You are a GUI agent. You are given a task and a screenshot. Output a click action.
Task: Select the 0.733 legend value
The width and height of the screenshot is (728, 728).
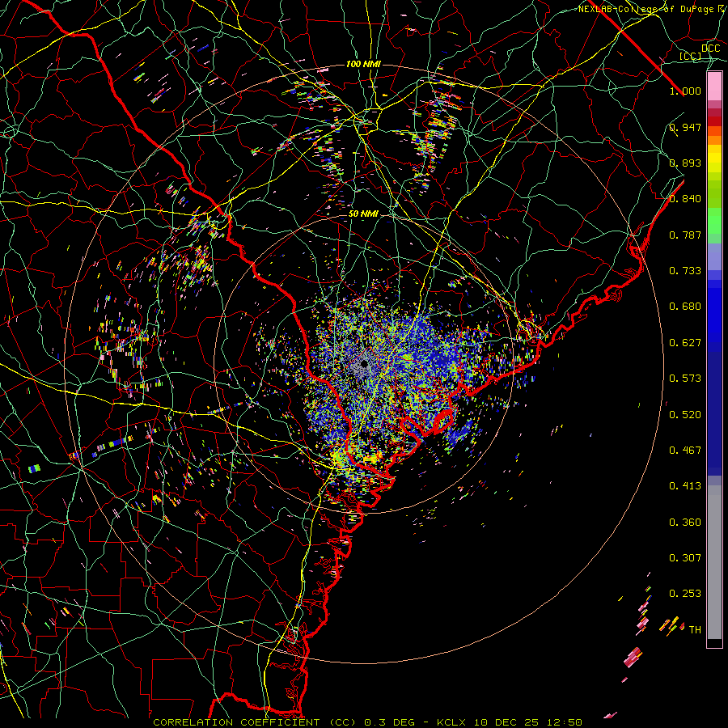(685, 271)
